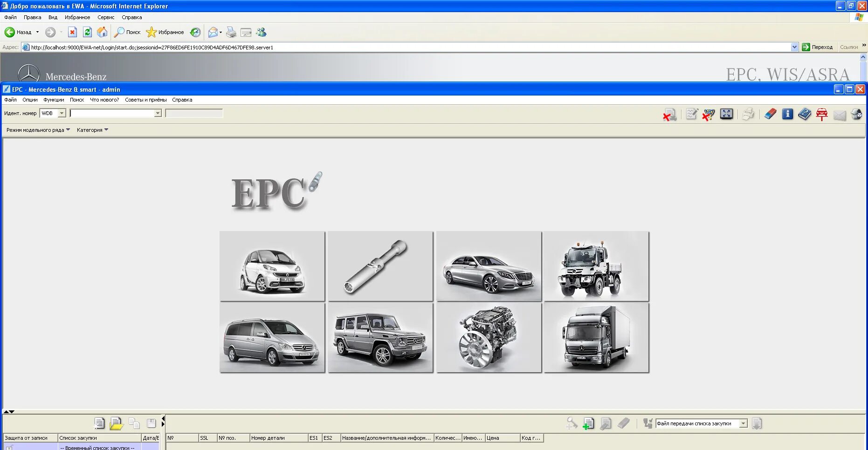Viewport: 868px width, 450px height.
Task: Click the red car on lift icon
Action: pyautogui.click(x=822, y=115)
